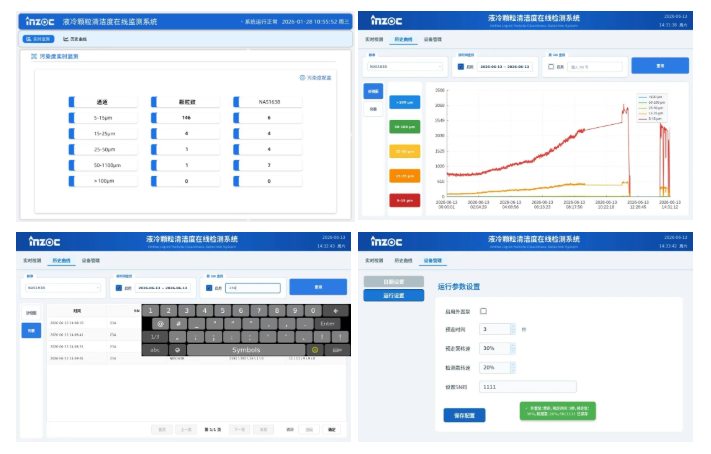Click 预走泵转速 stepper showing 30%

point(497,348)
